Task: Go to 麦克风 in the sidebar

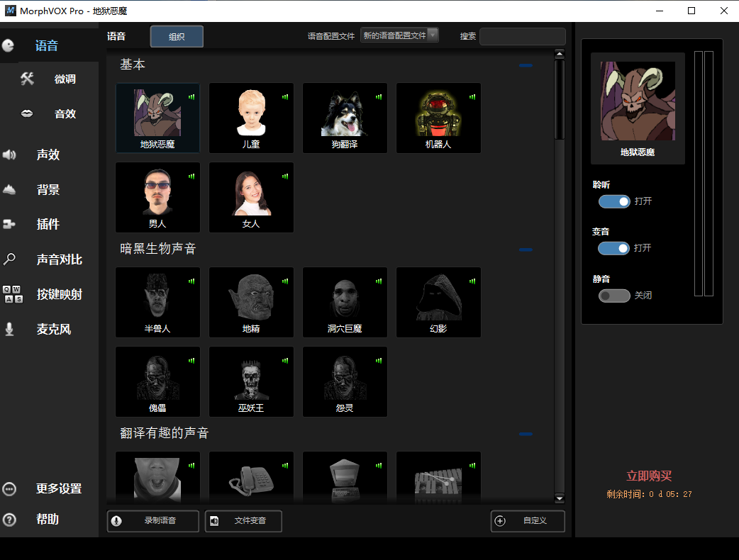Action: (54, 330)
